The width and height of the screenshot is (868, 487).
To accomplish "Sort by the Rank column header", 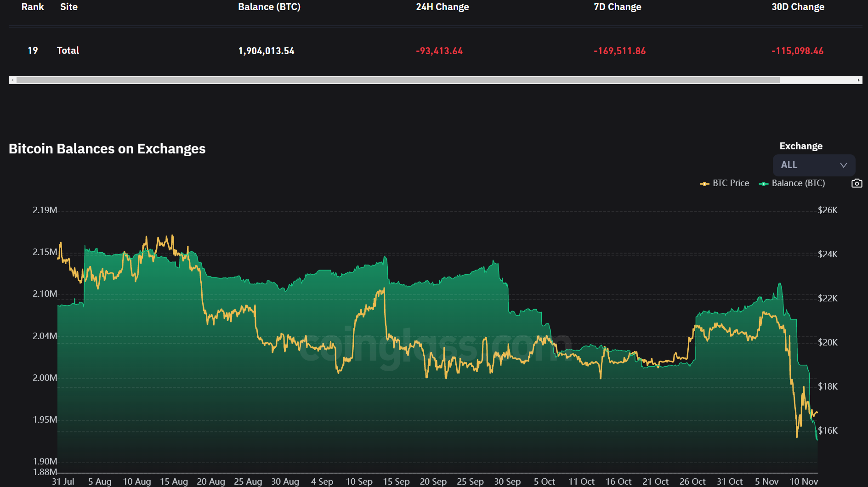I will tap(33, 7).
